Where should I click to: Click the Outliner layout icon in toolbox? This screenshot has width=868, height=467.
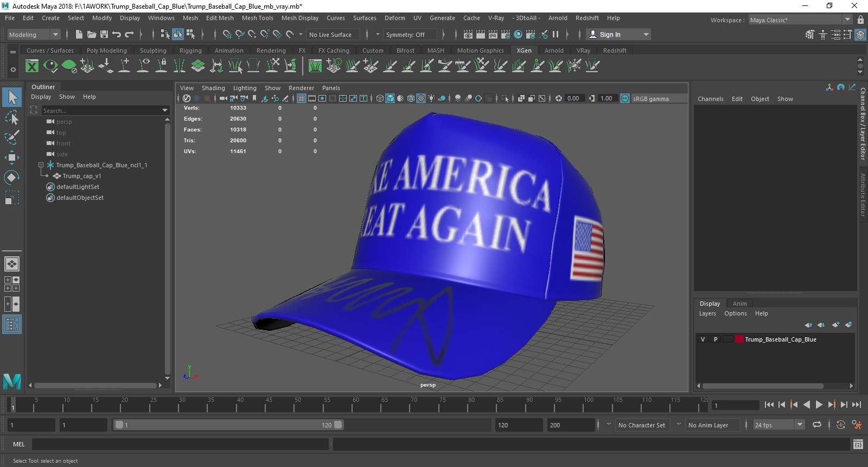pos(12,324)
